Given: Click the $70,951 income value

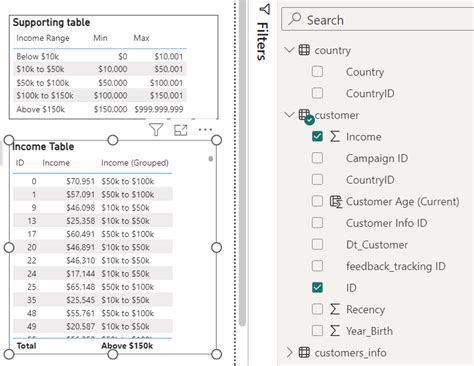Looking at the screenshot, I should (x=80, y=181).
